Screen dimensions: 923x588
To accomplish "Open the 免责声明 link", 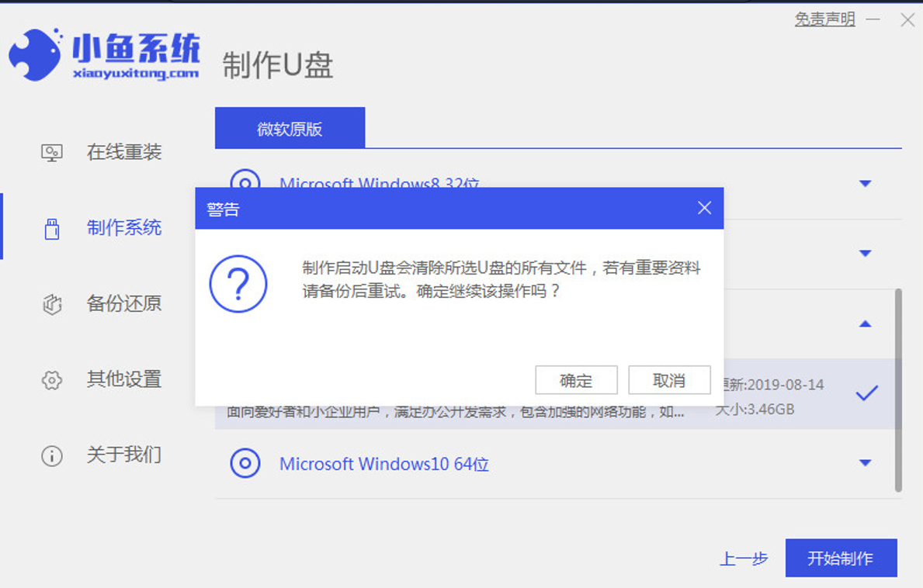I will click(x=824, y=19).
